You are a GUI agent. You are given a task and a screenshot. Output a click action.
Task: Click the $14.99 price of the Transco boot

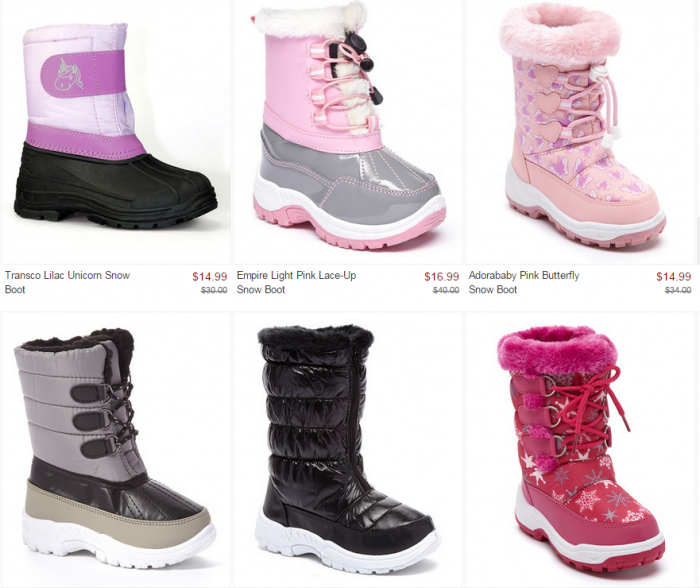tap(209, 277)
